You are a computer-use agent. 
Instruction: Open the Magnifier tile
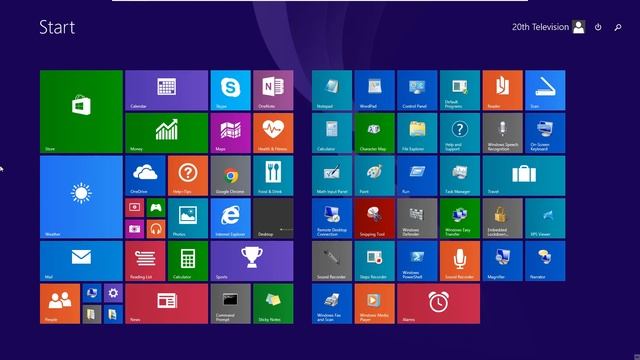point(502,261)
